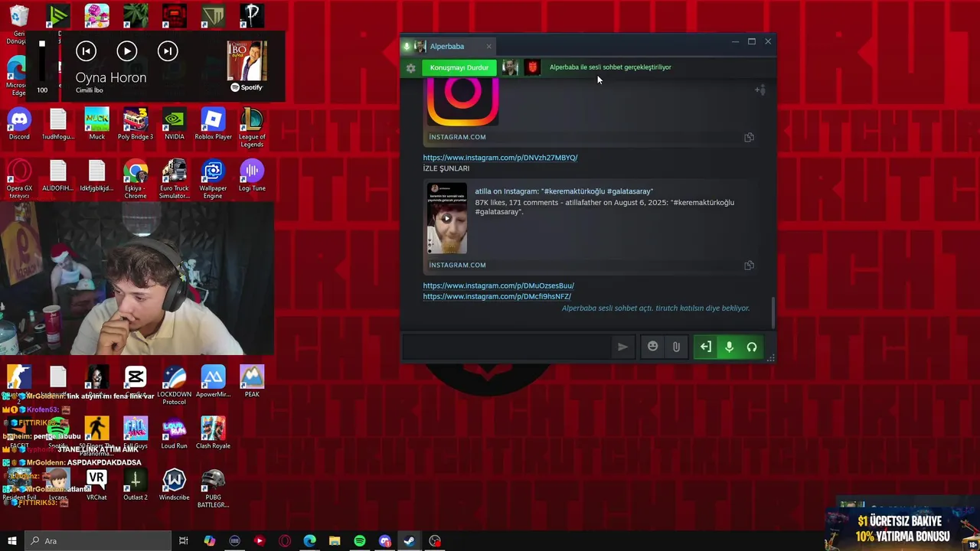The width and height of the screenshot is (980, 551).
Task: Open the Discord desktop shortcut
Action: (19, 125)
